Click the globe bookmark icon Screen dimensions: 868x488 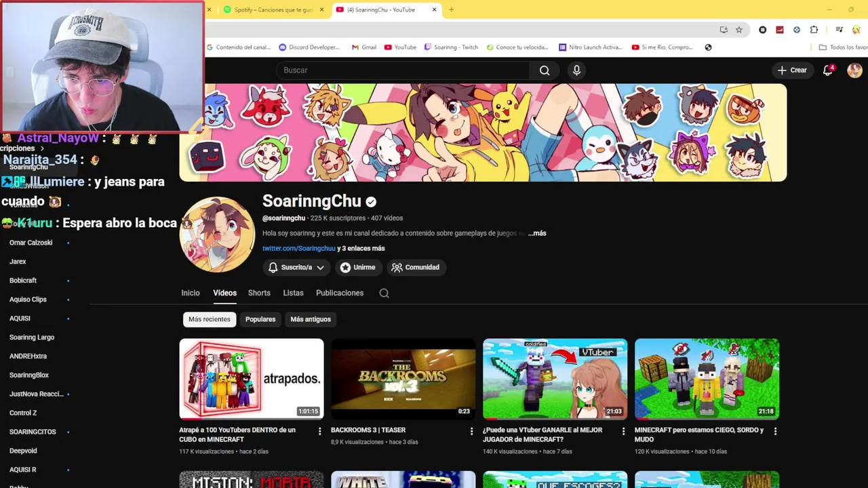pos(708,47)
